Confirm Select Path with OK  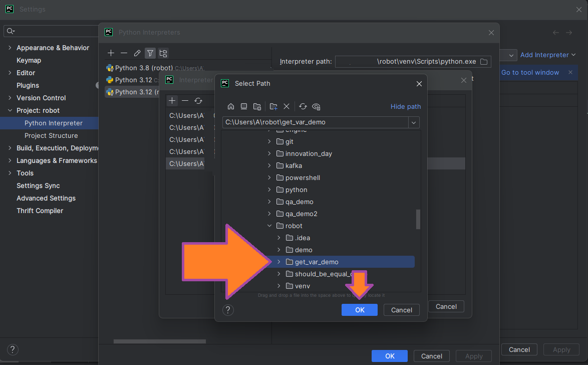pos(359,310)
